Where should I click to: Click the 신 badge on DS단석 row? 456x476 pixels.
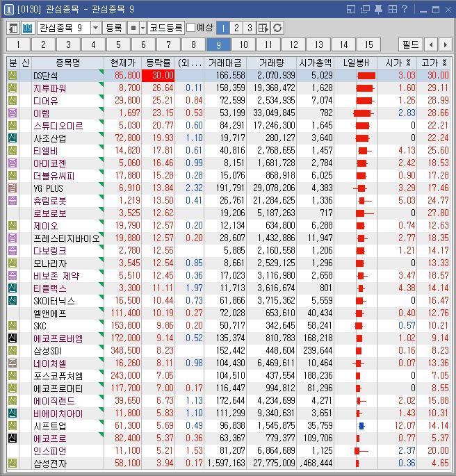coord(13,75)
